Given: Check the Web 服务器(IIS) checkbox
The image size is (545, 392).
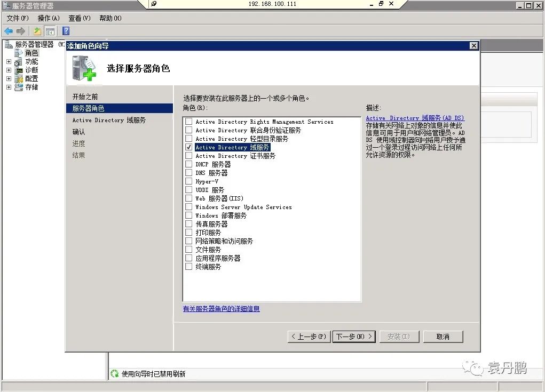Looking at the screenshot, I should (189, 198).
